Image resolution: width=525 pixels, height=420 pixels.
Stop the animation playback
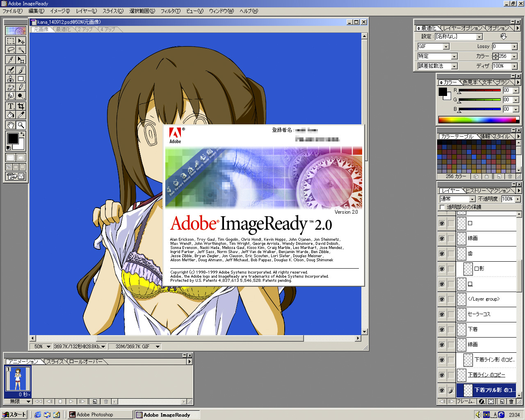[x=60, y=402]
